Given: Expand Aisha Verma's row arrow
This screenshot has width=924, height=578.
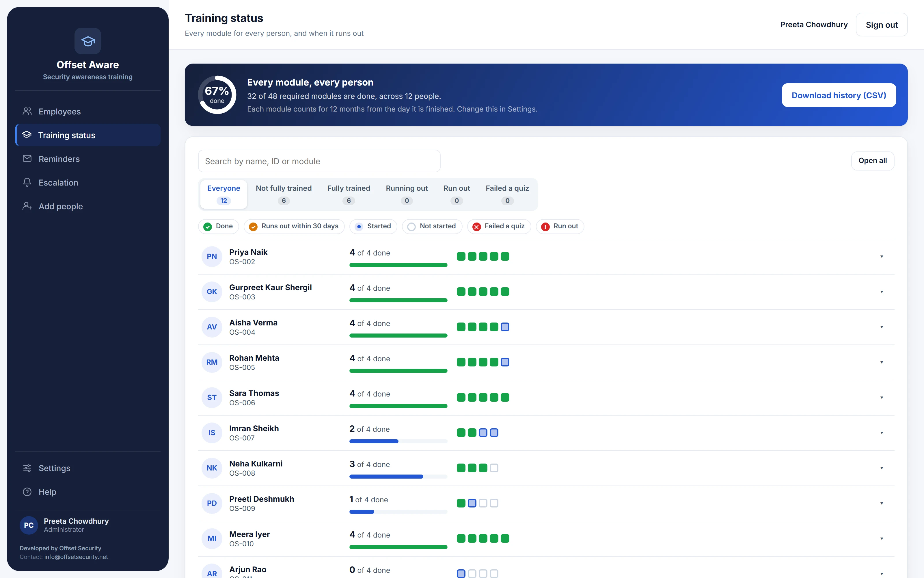Looking at the screenshot, I should (x=882, y=327).
